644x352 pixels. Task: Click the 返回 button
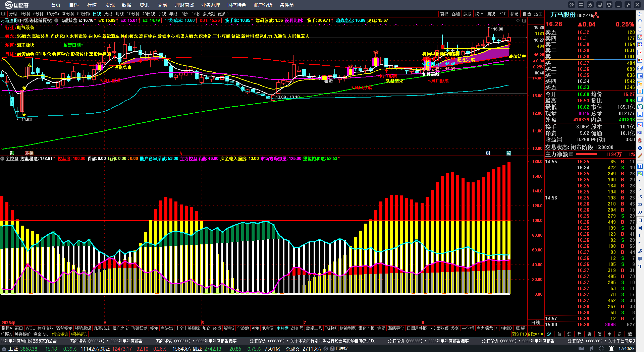pos(538,14)
